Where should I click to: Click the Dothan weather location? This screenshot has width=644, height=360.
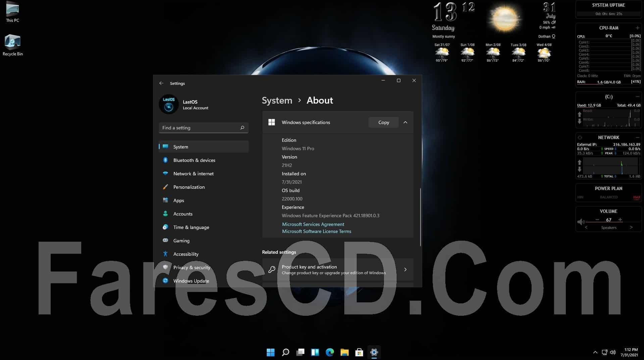547,36
